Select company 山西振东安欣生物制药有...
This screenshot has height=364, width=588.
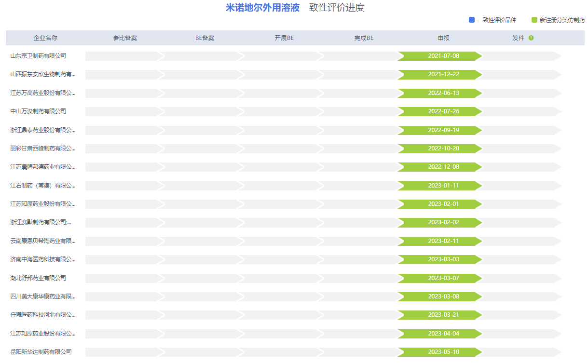click(x=43, y=74)
